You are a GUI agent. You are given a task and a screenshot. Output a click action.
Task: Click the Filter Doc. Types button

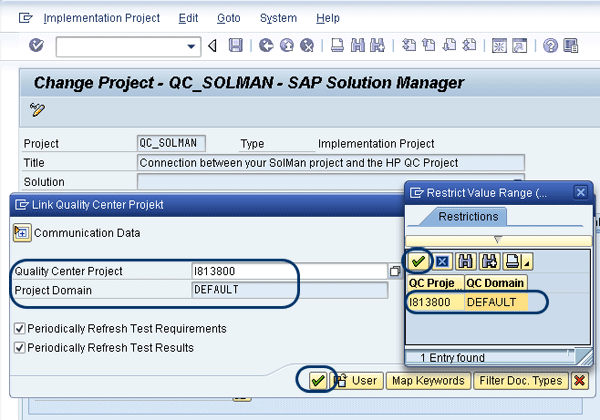pyautogui.click(x=520, y=381)
